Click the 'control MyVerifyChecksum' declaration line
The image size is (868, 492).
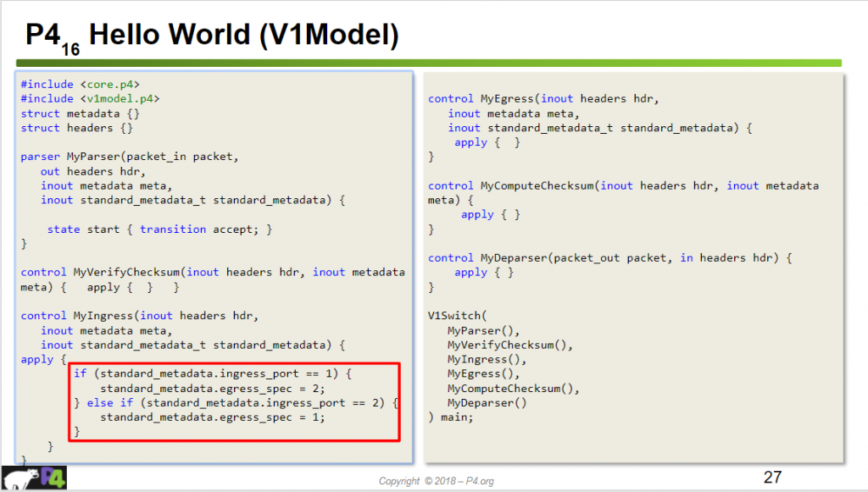coord(213,272)
